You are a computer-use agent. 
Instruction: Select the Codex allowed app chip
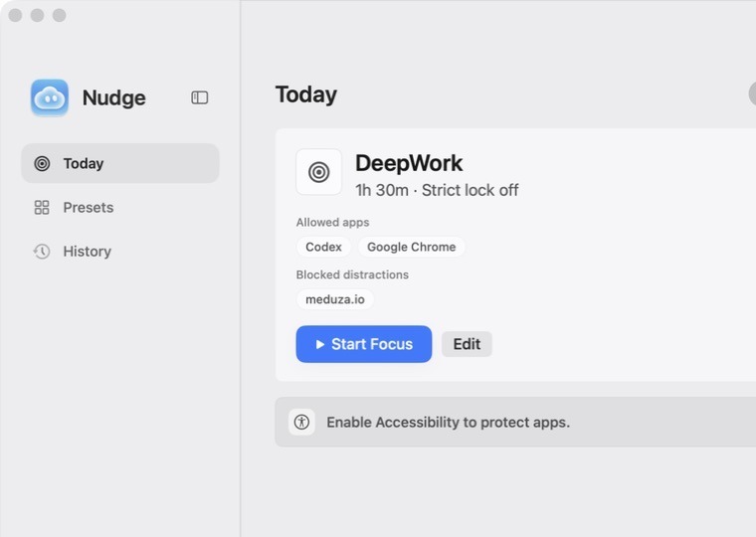click(x=323, y=247)
